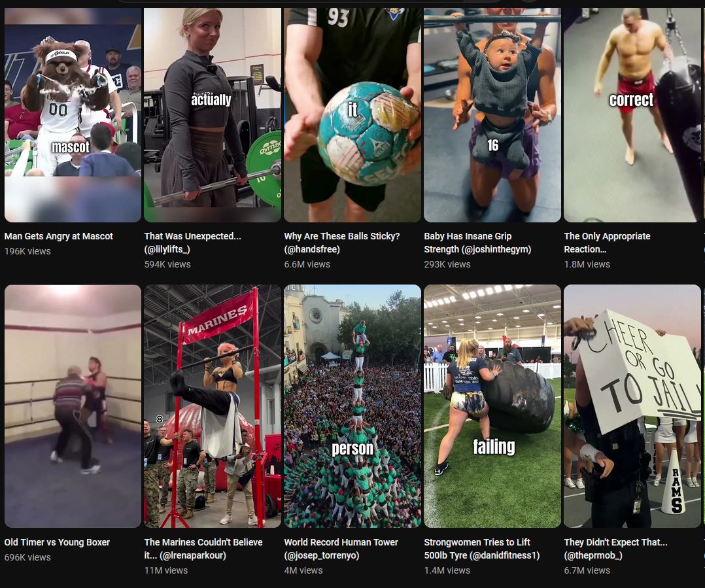
Task: Open the tyre lifting 'failing' thumbnail
Action: pyautogui.click(x=492, y=406)
